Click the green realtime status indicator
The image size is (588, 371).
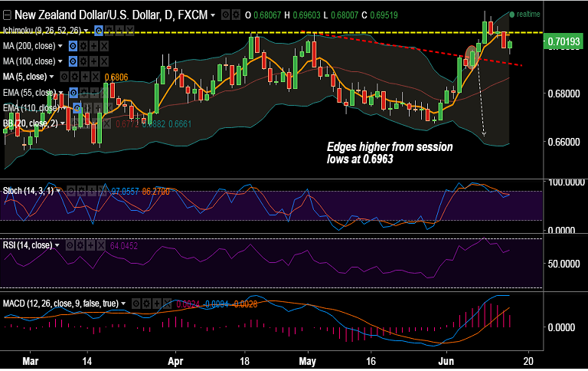pos(524,15)
